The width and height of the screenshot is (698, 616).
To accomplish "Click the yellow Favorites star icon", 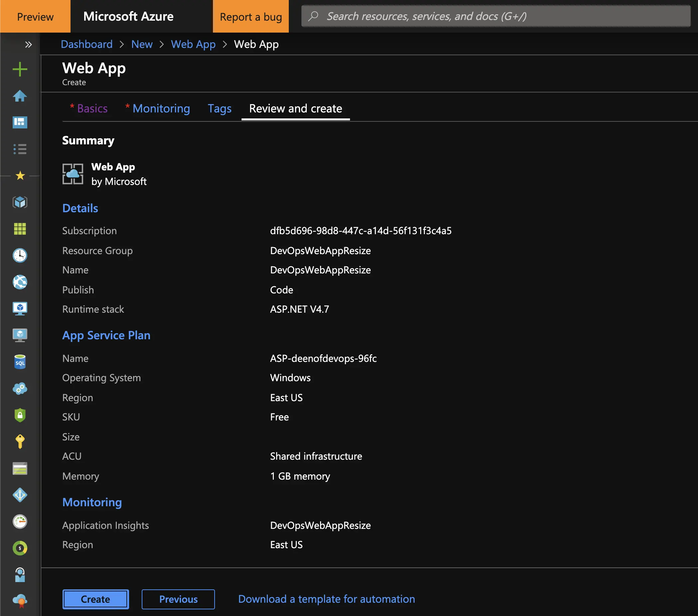I will click(x=20, y=176).
